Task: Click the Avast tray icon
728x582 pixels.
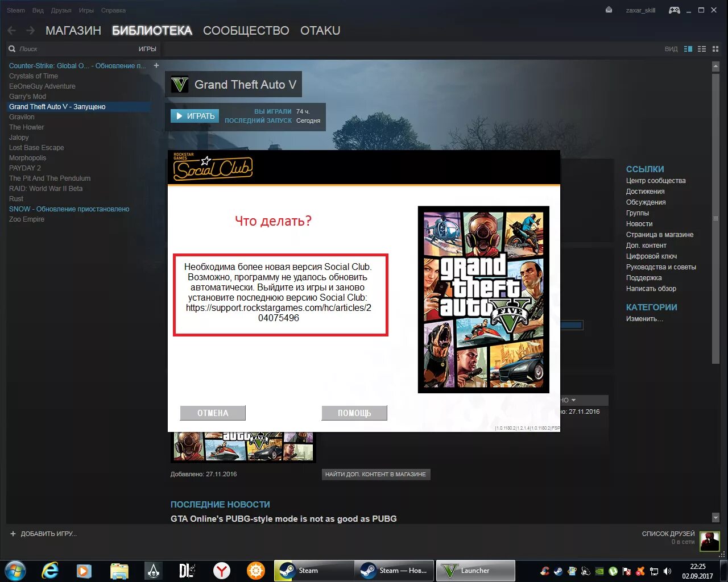Action: [640, 571]
